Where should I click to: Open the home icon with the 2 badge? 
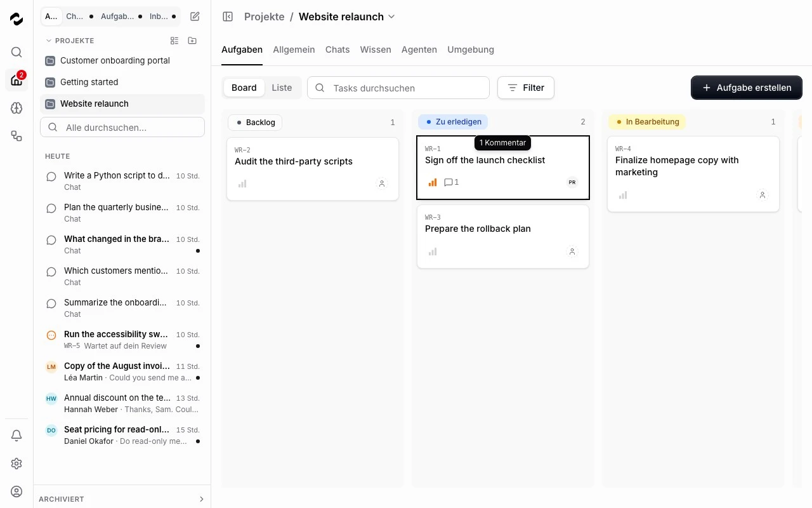point(16,80)
